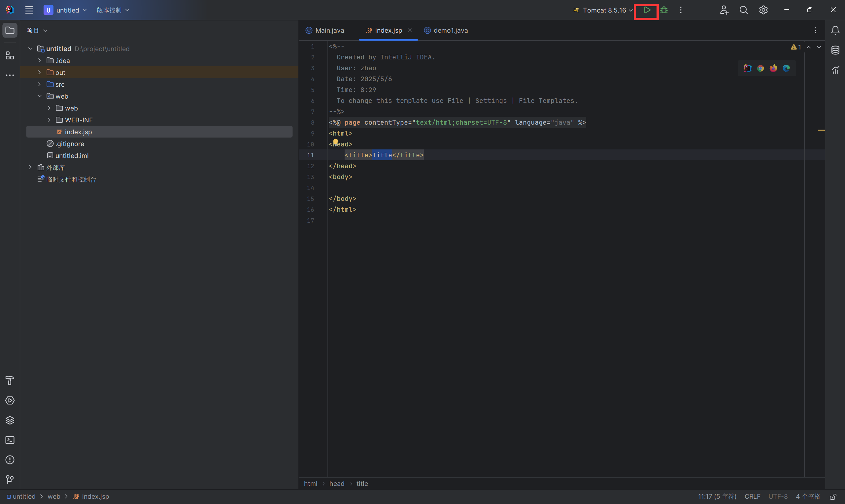845x504 pixels.
Task: Switch to the Main.java tab
Action: click(329, 31)
